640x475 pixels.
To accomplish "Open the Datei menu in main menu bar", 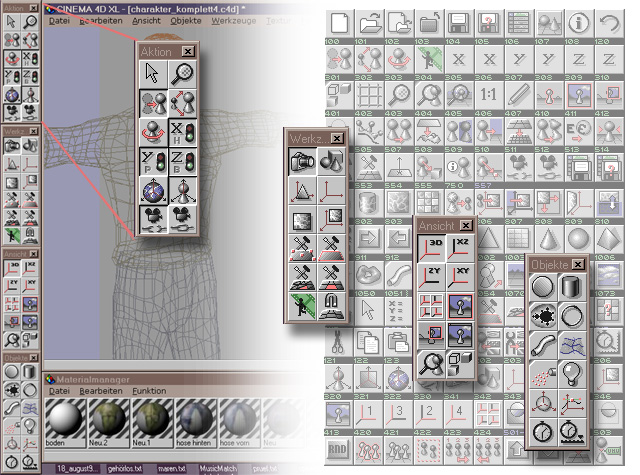I will [59, 20].
